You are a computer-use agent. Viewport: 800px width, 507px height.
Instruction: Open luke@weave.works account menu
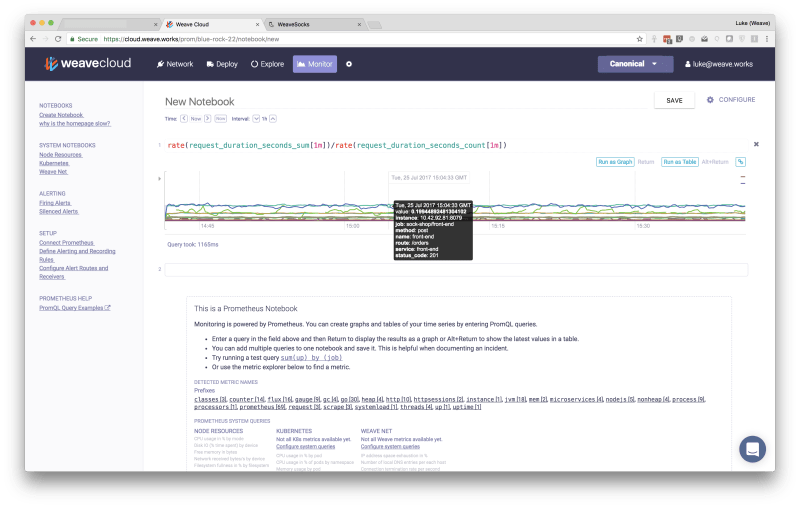click(718, 64)
